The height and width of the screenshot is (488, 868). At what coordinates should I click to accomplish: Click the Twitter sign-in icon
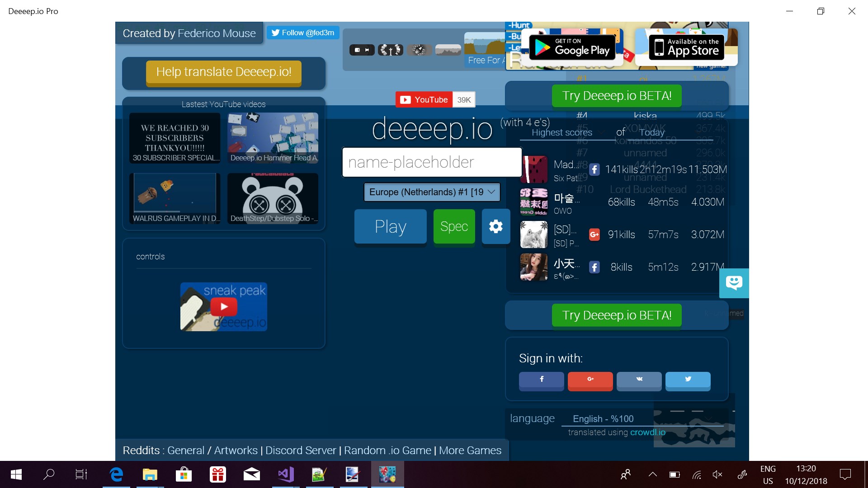point(687,380)
